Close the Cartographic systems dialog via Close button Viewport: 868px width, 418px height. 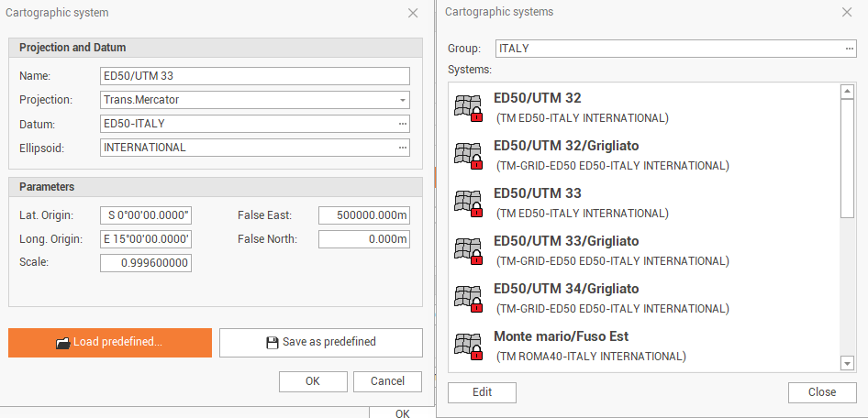click(x=822, y=392)
